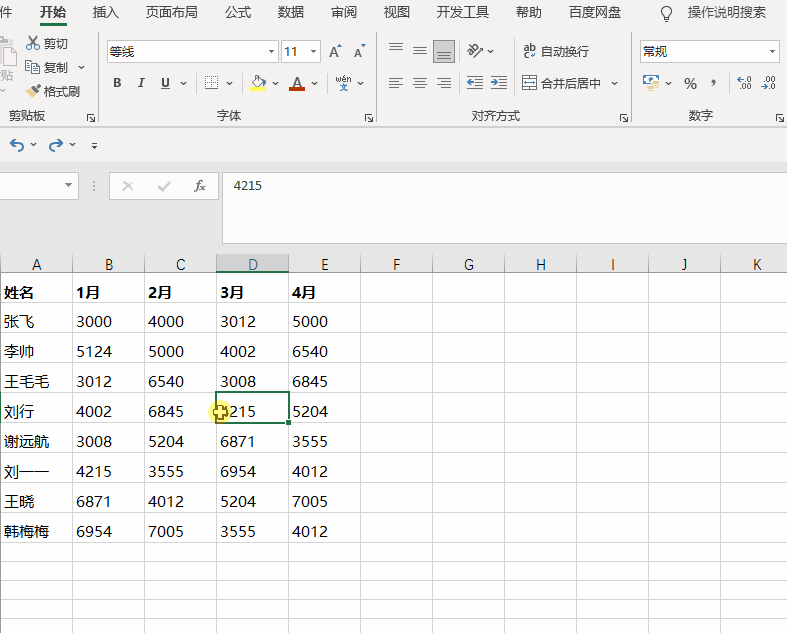This screenshot has width=787, height=633.
Task: Click the insert function fx icon
Action: [200, 186]
